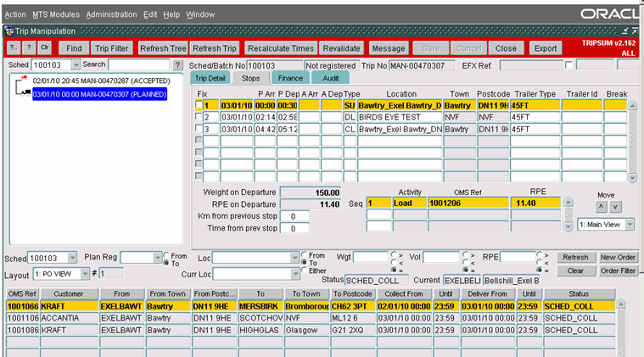Viewport: 644px width, 357px height.
Task: Click the Find button
Action: 74,48
